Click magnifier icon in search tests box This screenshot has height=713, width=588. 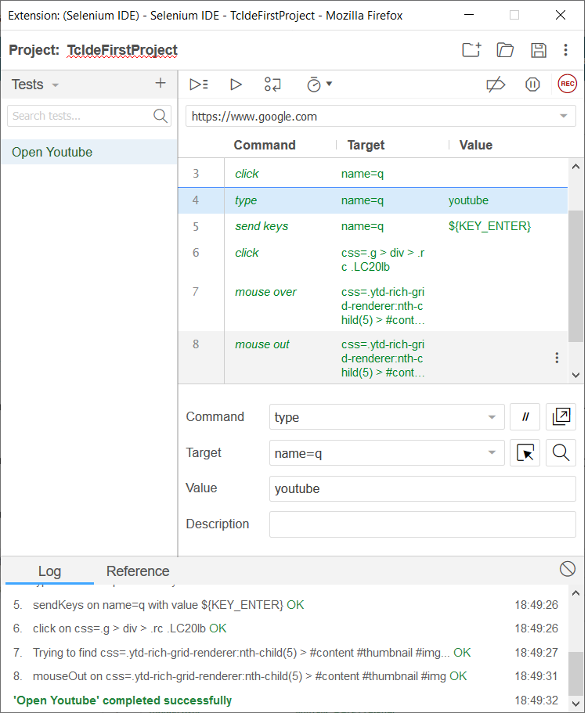pyautogui.click(x=160, y=116)
